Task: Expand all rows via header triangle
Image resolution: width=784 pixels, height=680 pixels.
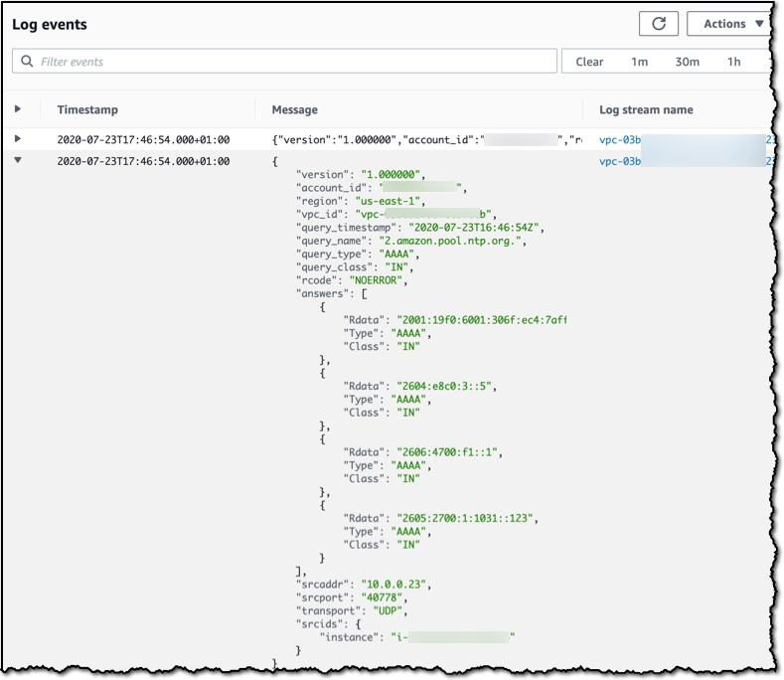Action: (x=18, y=109)
